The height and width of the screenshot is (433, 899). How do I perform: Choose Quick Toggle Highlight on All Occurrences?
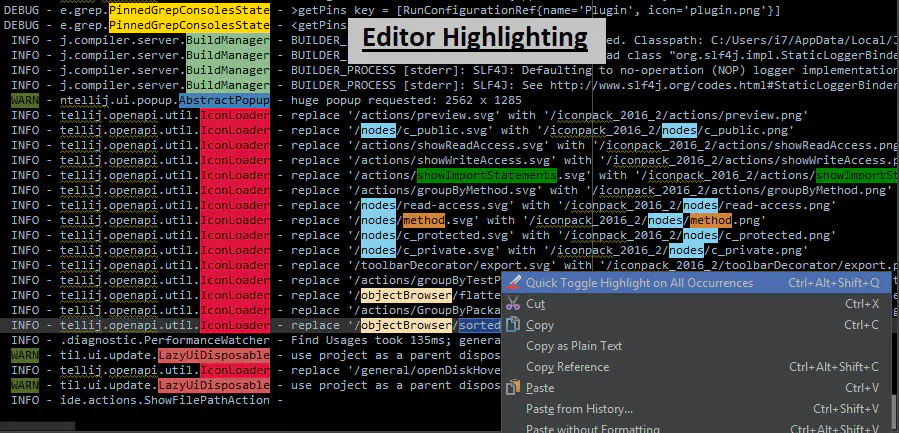697,282
